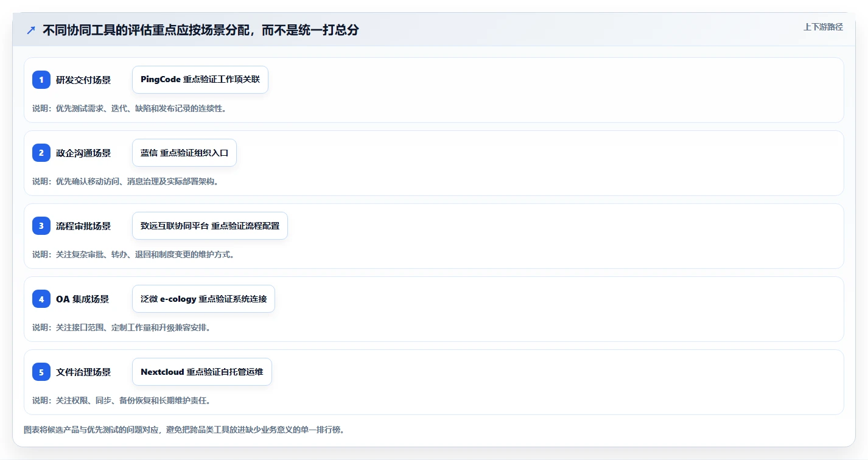This screenshot has width=868, height=460.
Task: Select the Nextcloud 重点验证自托管运维 chip
Action: pyautogui.click(x=202, y=372)
